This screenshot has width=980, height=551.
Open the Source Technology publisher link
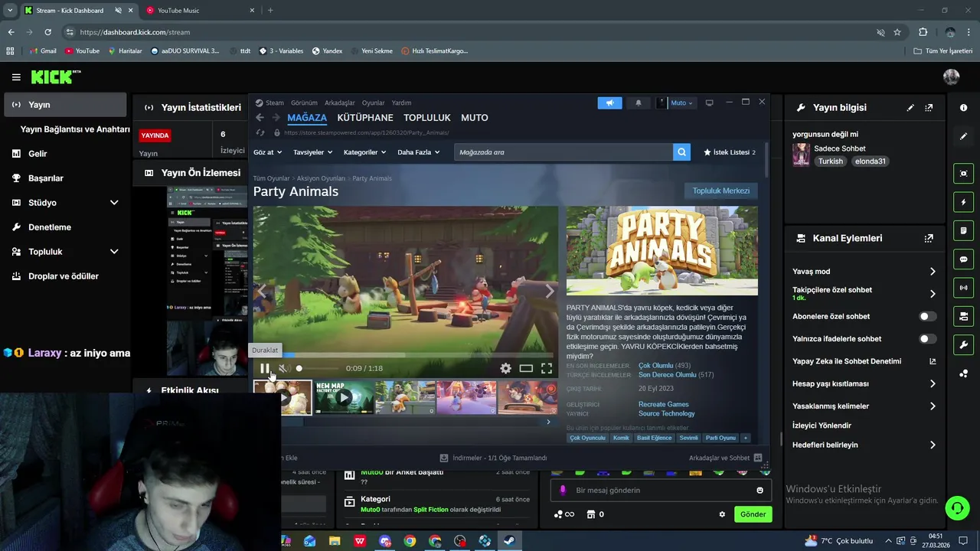point(667,413)
